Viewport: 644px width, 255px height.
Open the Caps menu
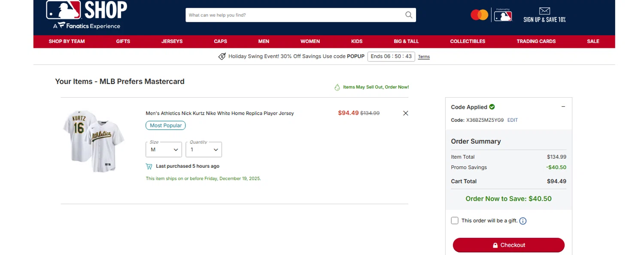click(221, 41)
